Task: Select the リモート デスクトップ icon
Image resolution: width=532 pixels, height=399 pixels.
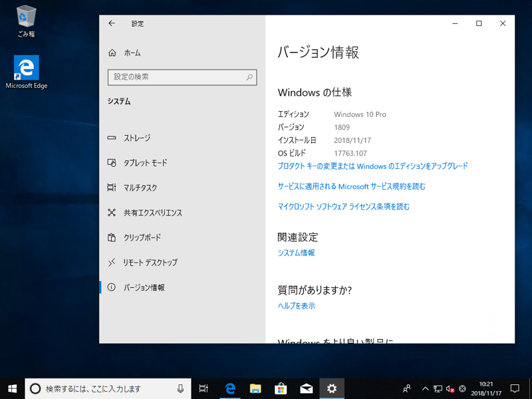Action: (112, 262)
